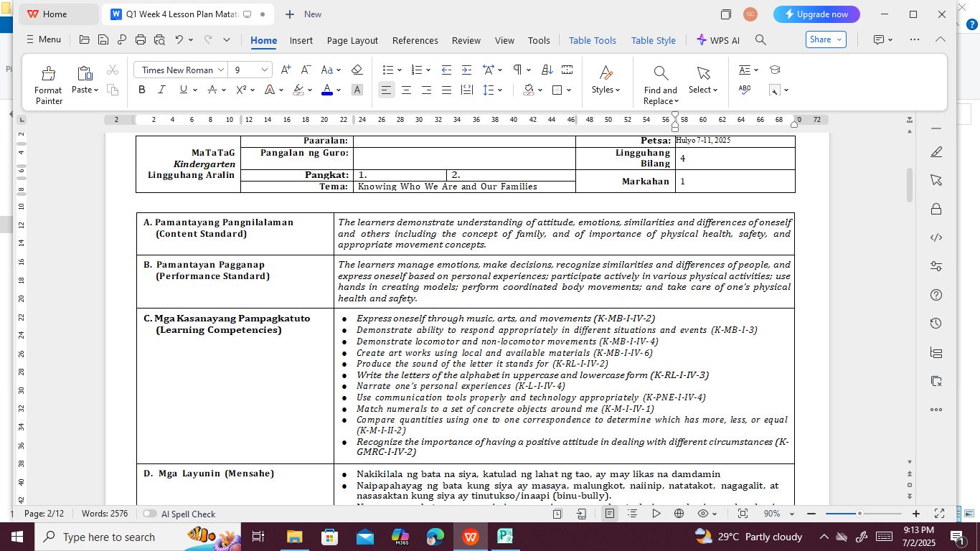This screenshot has width=980, height=551.
Task: Click the Spell Check ABC icon
Action: (745, 90)
